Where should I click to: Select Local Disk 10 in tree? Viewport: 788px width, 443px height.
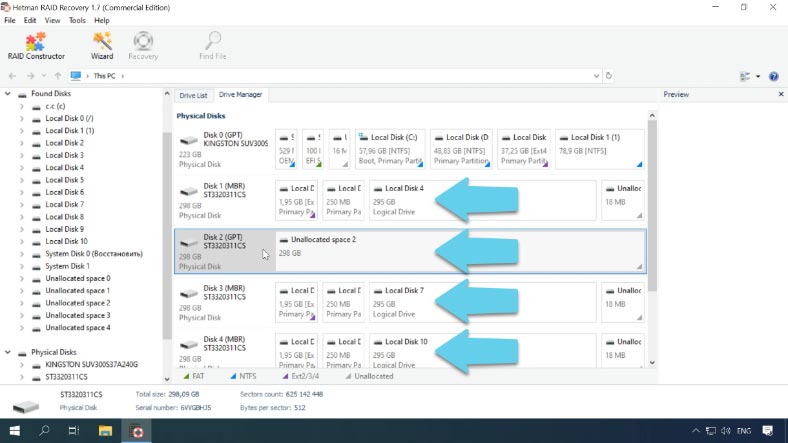click(66, 242)
